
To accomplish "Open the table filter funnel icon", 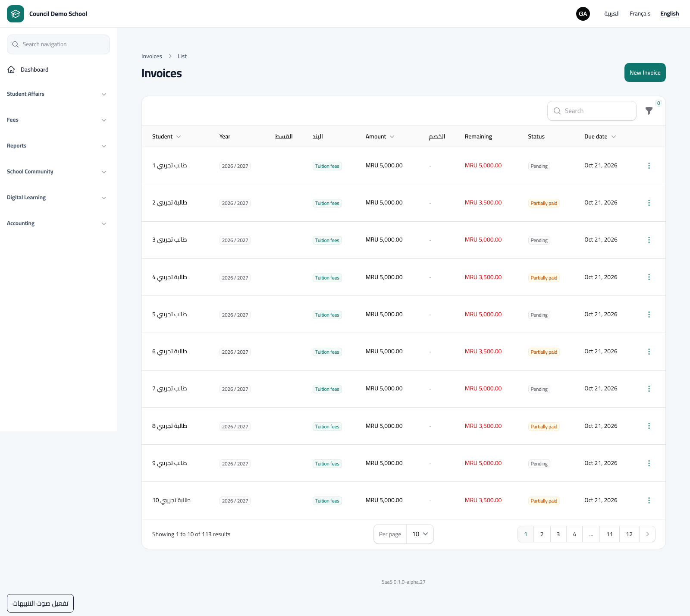I will click(x=649, y=111).
